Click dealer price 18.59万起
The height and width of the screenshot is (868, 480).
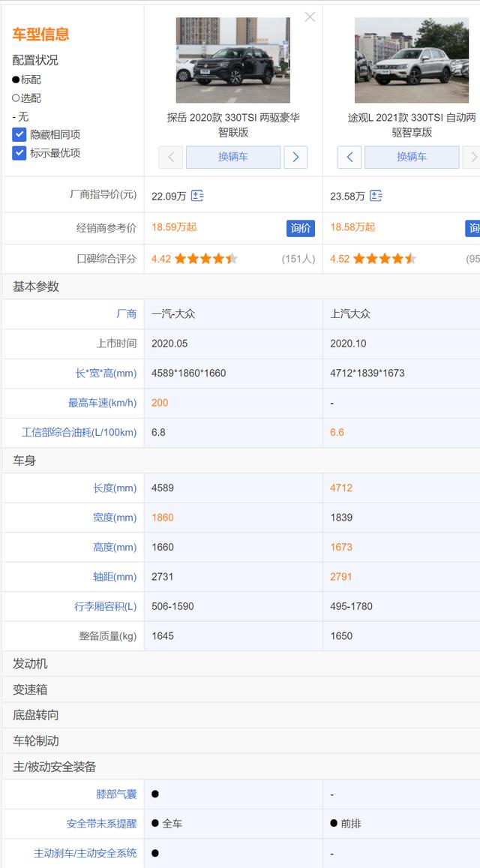coord(175,227)
